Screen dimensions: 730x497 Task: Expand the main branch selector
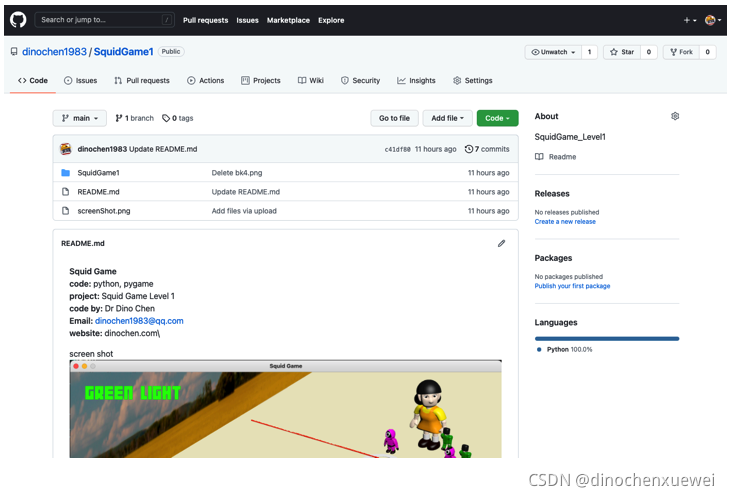[x=80, y=118]
